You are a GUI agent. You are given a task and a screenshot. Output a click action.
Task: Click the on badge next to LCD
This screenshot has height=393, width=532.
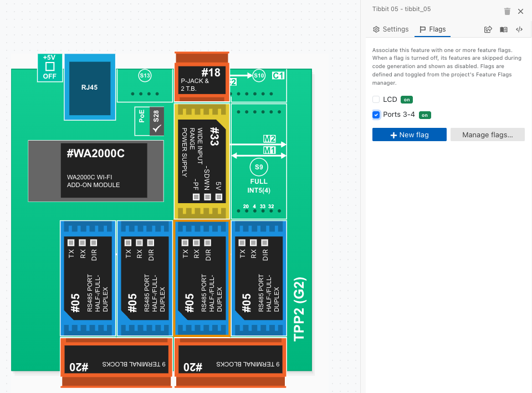pyautogui.click(x=406, y=100)
